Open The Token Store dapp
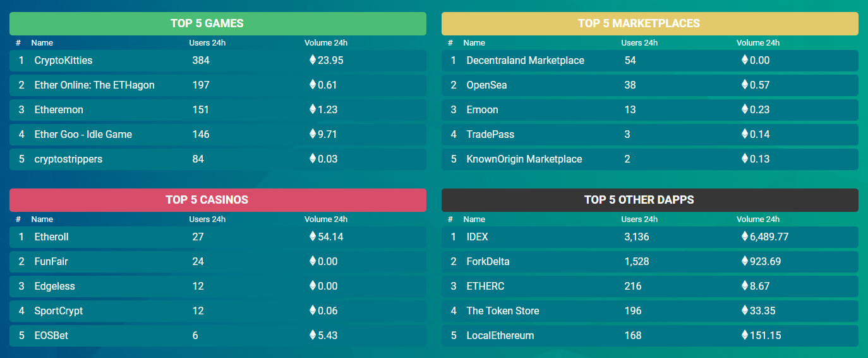This screenshot has width=868, height=358. 502,311
